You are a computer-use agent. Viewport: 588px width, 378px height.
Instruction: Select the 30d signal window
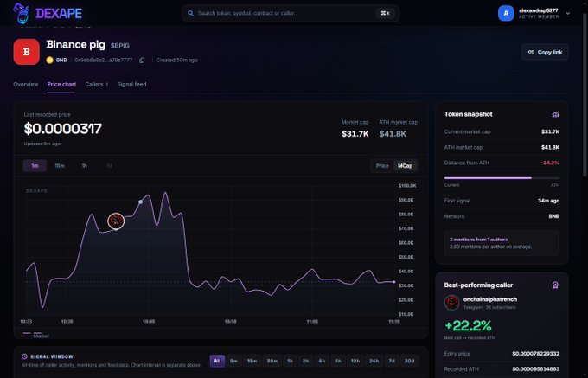[409, 361]
